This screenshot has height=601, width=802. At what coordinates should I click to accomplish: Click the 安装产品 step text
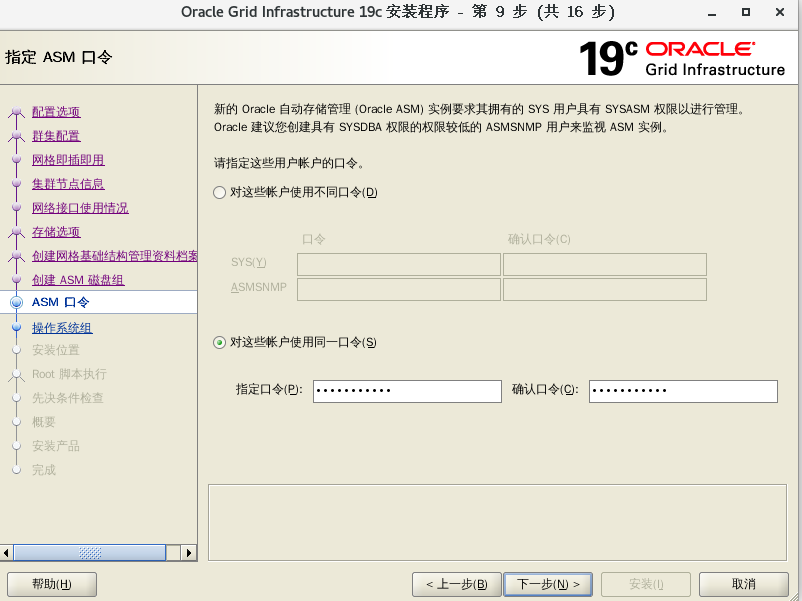point(56,446)
